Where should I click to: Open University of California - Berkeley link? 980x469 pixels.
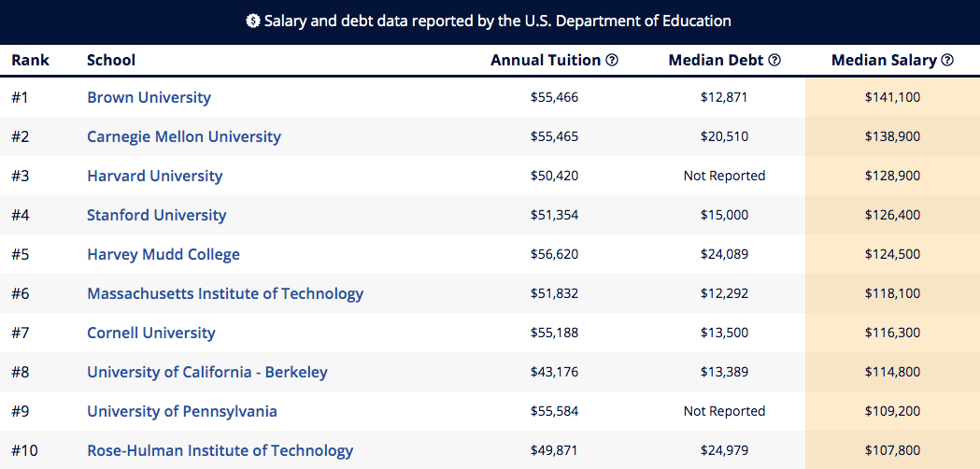pyautogui.click(x=207, y=372)
